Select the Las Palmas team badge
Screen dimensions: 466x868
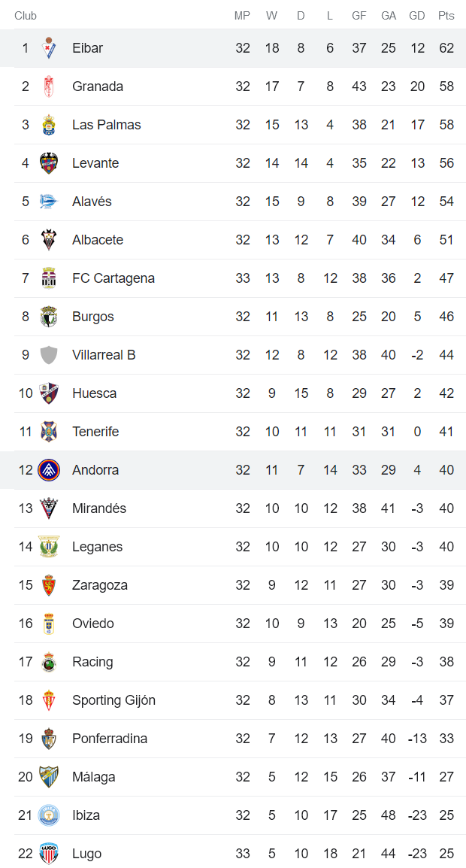49,125
